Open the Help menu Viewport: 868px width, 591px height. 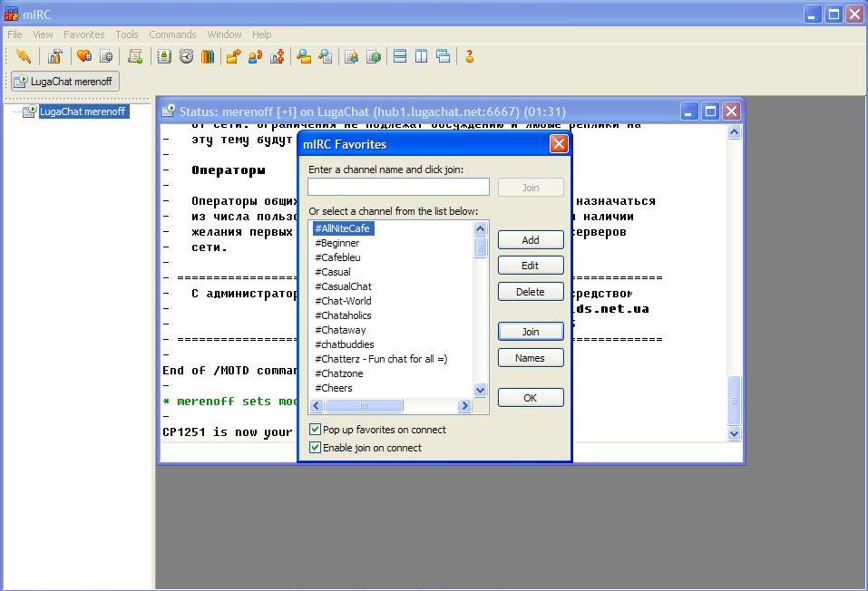coord(262,34)
